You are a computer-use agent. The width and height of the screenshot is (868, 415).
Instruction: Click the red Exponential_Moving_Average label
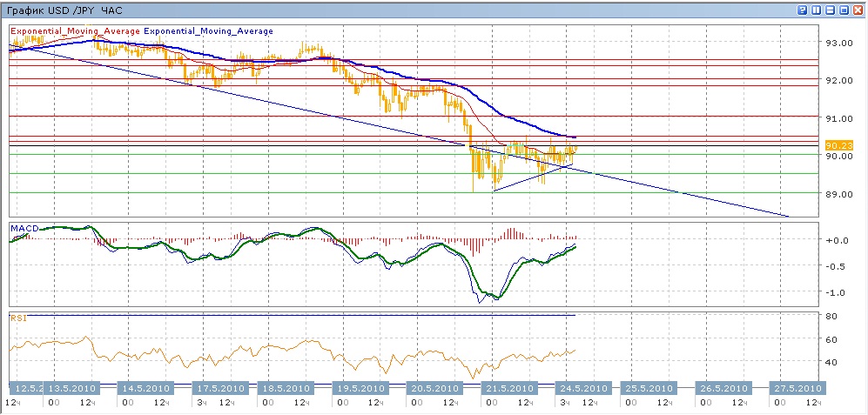(x=75, y=31)
